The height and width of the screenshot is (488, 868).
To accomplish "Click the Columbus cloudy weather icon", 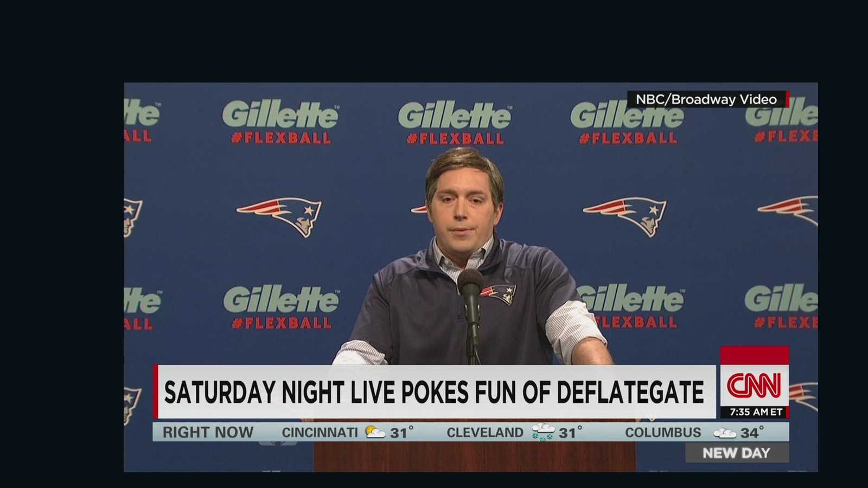I will click(725, 433).
